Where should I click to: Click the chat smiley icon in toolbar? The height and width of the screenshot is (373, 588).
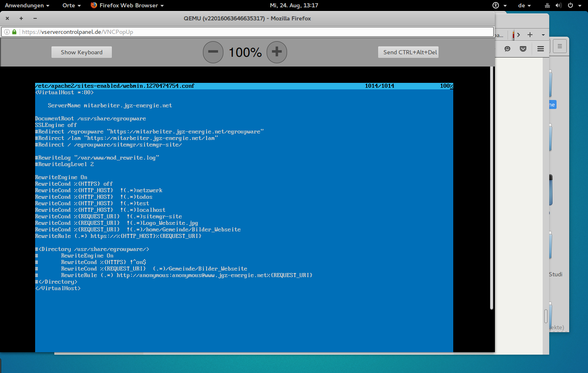(508, 49)
